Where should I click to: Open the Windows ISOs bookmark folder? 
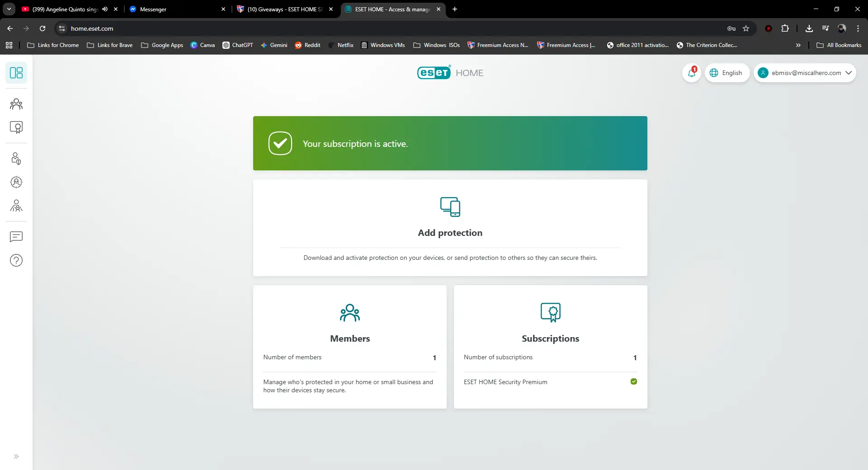(437, 45)
